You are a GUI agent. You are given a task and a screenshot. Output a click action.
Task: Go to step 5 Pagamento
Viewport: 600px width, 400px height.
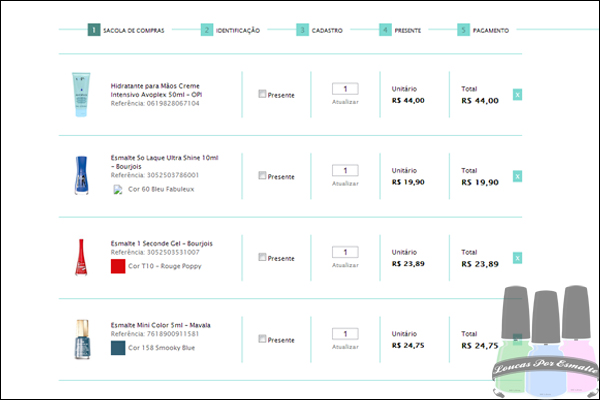click(x=483, y=30)
